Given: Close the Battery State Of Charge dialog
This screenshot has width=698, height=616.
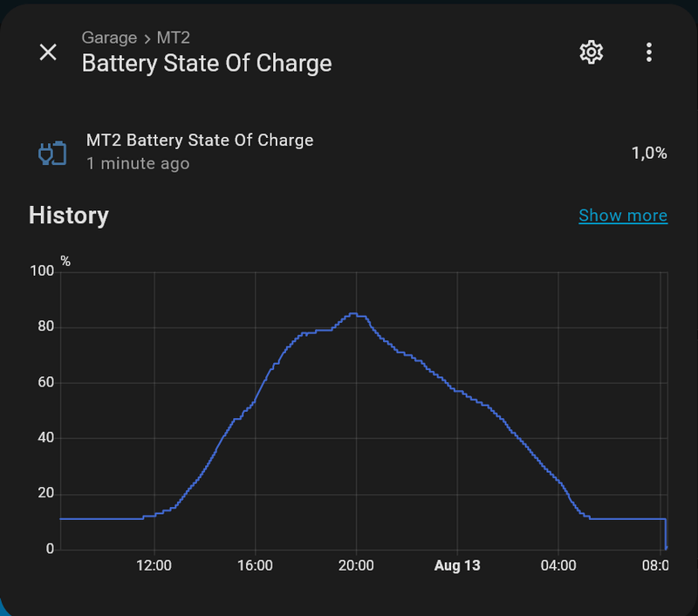Looking at the screenshot, I should click(x=48, y=52).
